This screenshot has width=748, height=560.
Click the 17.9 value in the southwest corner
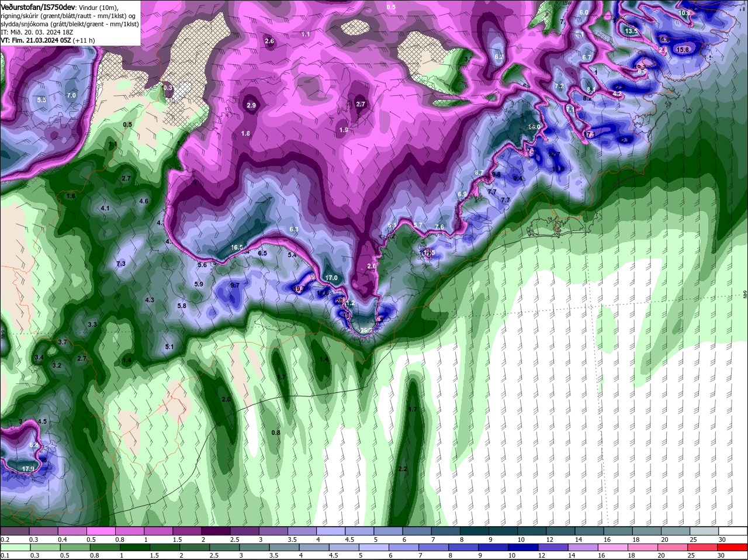click(28, 469)
